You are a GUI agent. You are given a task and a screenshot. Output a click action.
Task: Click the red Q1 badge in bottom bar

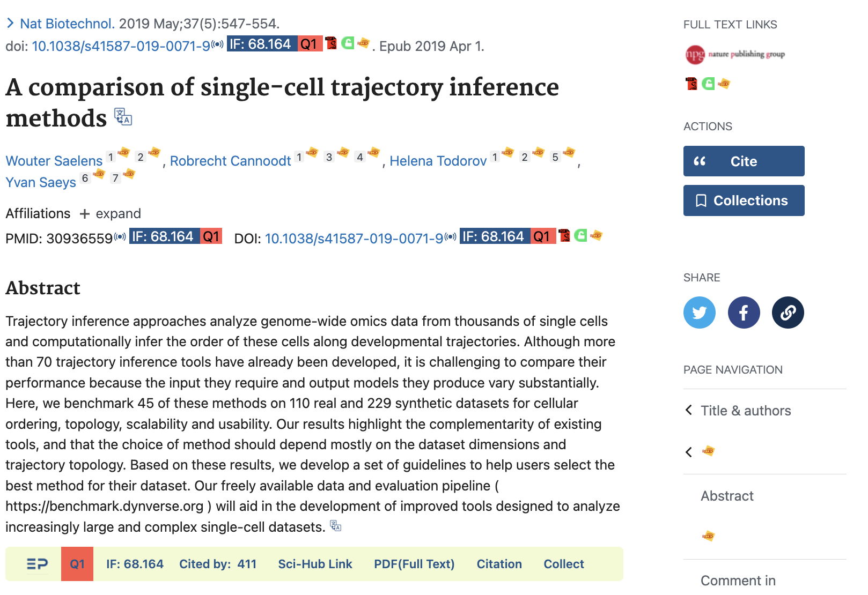pos(77,564)
